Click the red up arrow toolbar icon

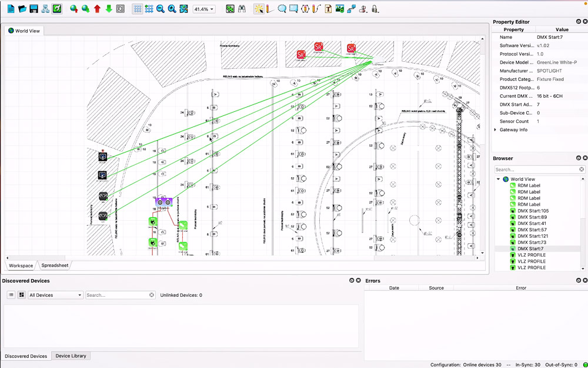coord(97,9)
